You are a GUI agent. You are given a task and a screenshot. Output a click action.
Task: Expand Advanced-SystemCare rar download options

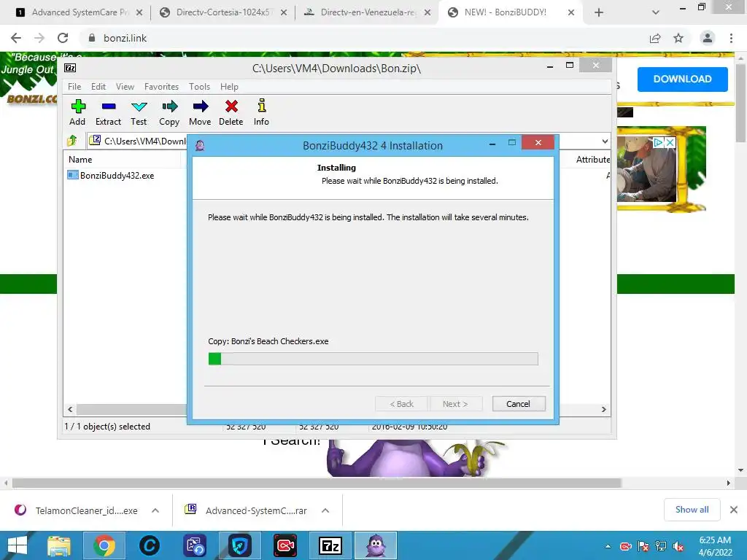point(325,510)
